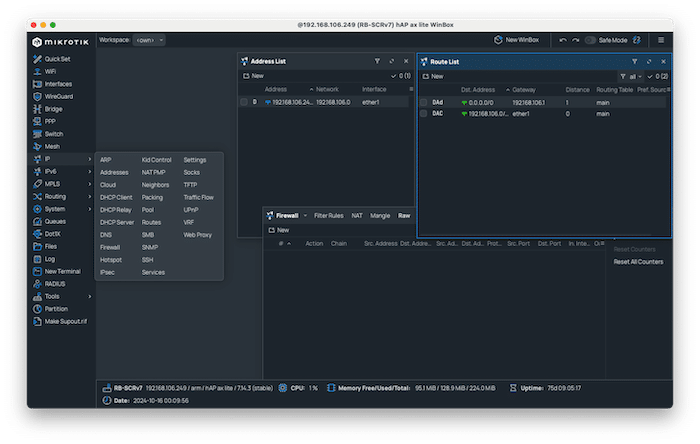Screen dimensions: 700x444
Task: Open the hamburger menu at top right
Action: (x=661, y=40)
